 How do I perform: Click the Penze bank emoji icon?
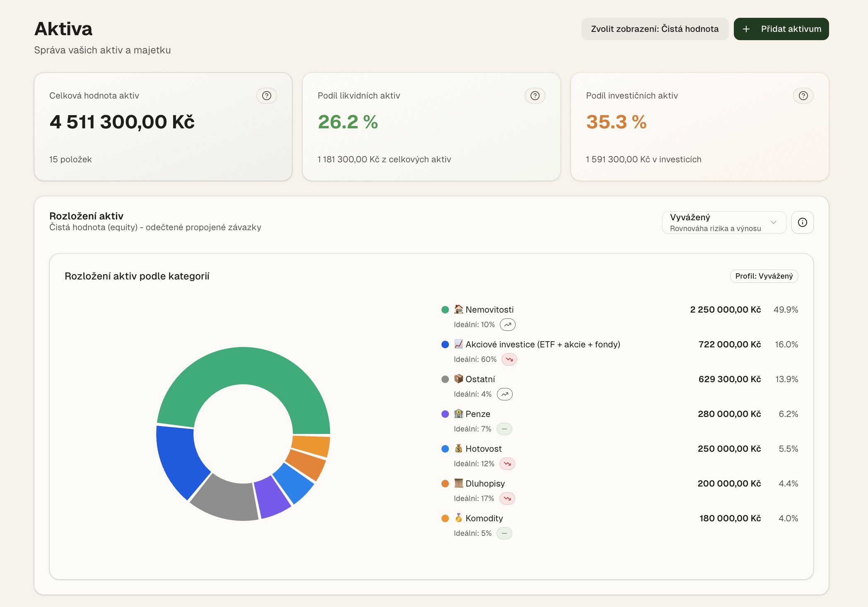click(458, 414)
